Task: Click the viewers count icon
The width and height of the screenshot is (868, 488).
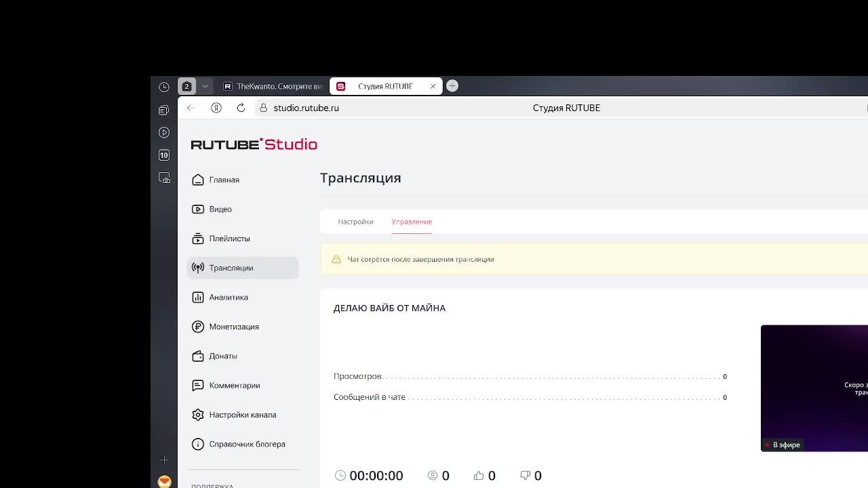Action: 433,476
